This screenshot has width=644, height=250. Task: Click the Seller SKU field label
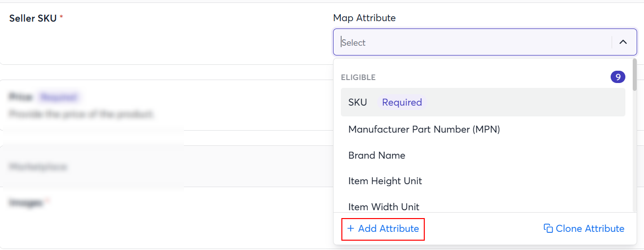click(33, 18)
